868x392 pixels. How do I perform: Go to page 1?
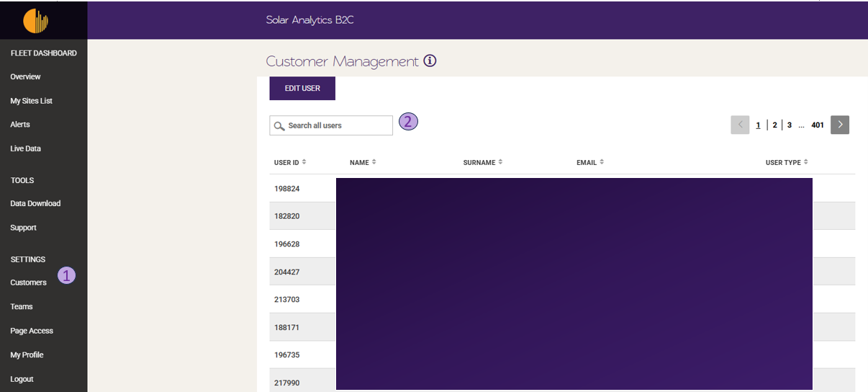point(758,125)
